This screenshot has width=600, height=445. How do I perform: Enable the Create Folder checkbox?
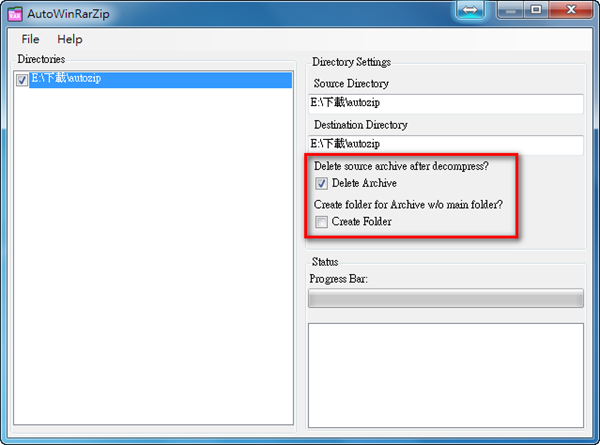[x=321, y=222]
